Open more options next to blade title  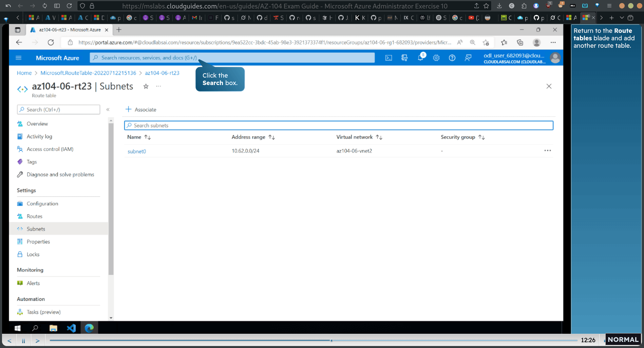tap(158, 86)
